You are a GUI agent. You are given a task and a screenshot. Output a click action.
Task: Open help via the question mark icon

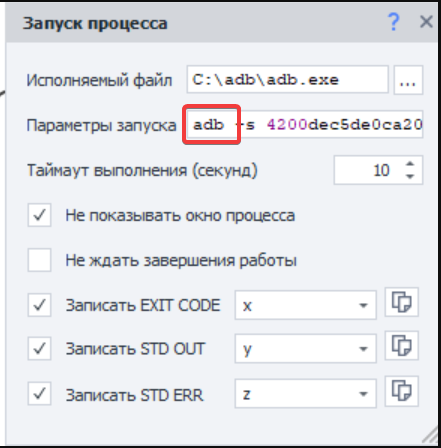click(394, 22)
